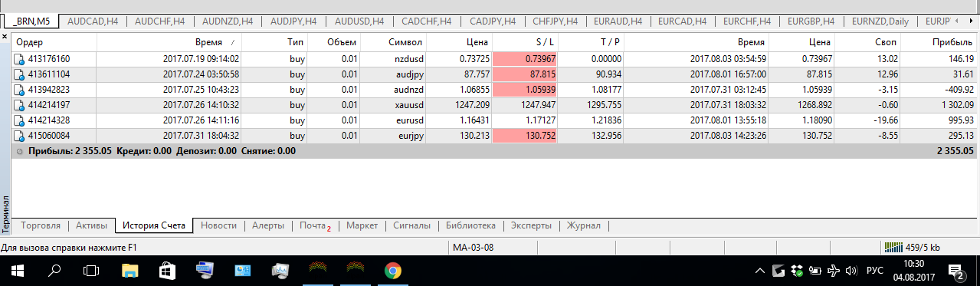This screenshot has height=286, width=980.
Task: Open the Маркет tab
Action: coord(362,225)
